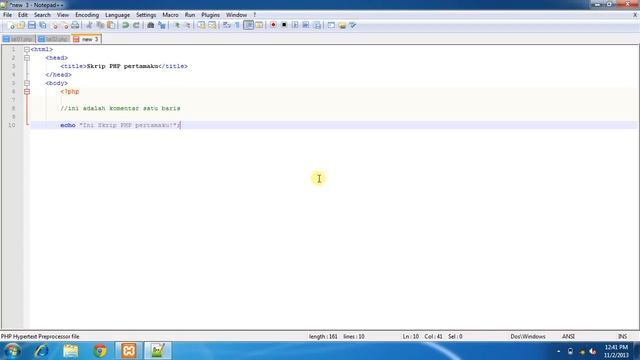Save the current file via toolbar
This screenshot has height=360, width=640.
[x=31, y=25]
